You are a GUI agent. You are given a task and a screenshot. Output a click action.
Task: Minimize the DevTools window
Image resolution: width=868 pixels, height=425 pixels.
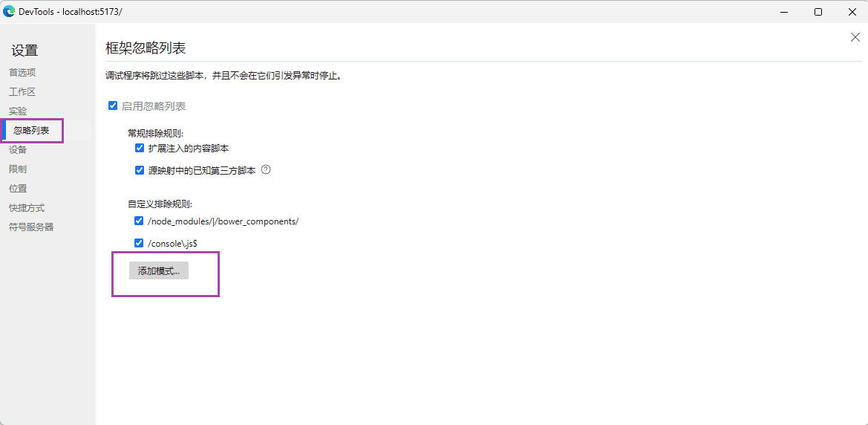coord(783,11)
